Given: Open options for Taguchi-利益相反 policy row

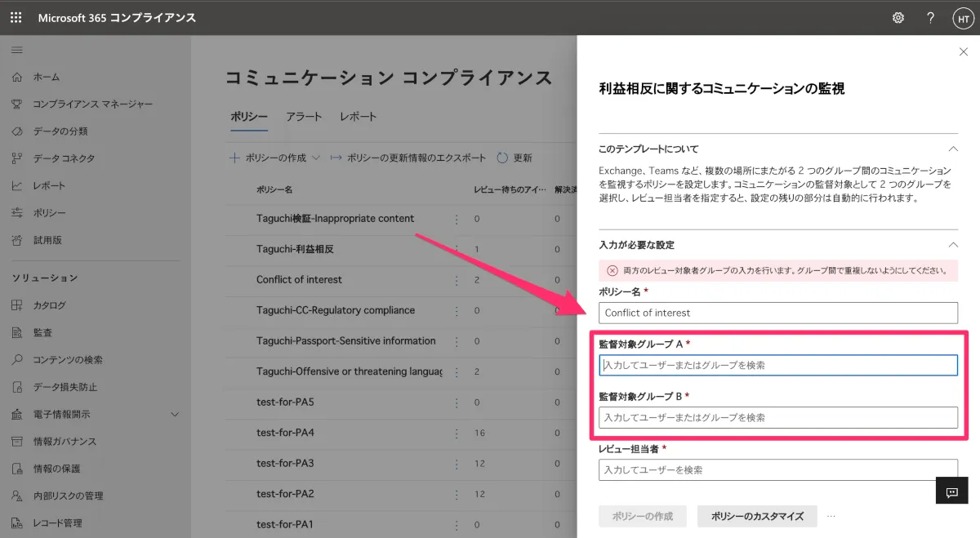Looking at the screenshot, I should tap(457, 249).
